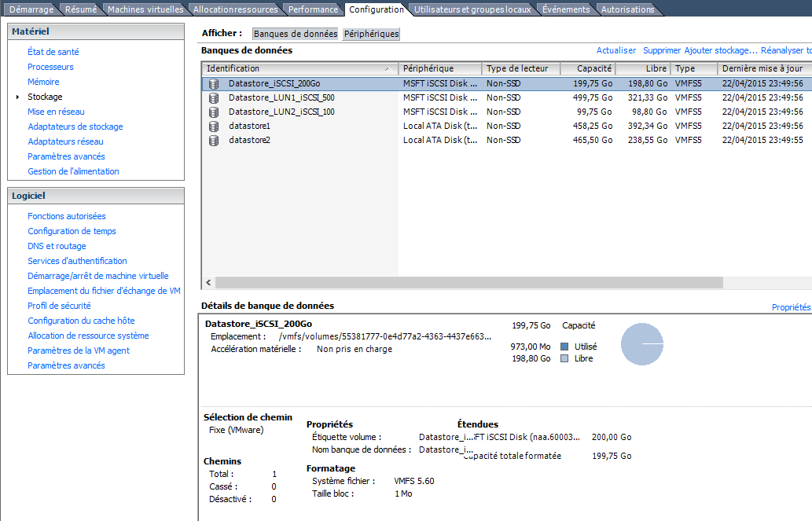
Task: Open Adaptateurs réseau section
Action: (x=65, y=141)
